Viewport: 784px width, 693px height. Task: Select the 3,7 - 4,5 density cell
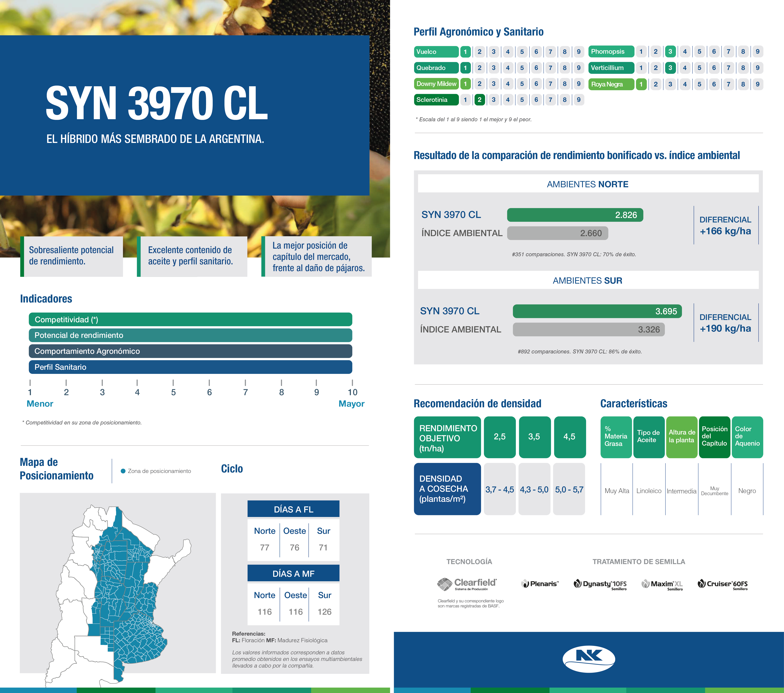click(500, 489)
